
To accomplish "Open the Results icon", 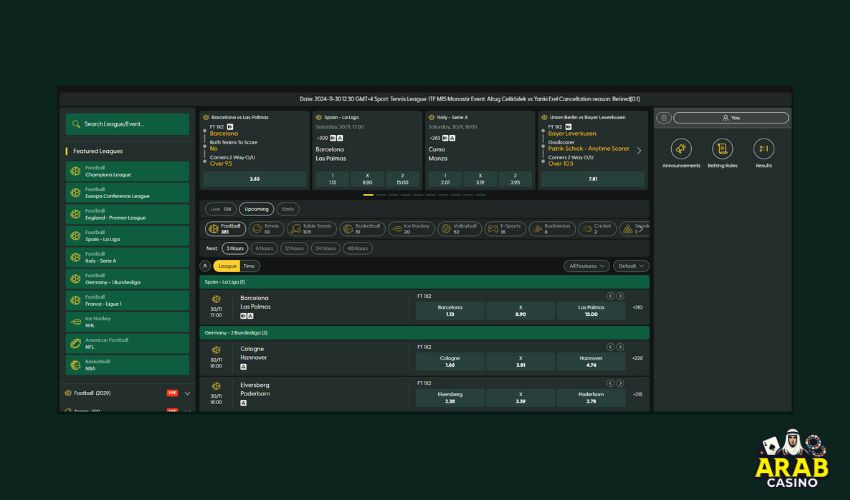I will pos(763,149).
